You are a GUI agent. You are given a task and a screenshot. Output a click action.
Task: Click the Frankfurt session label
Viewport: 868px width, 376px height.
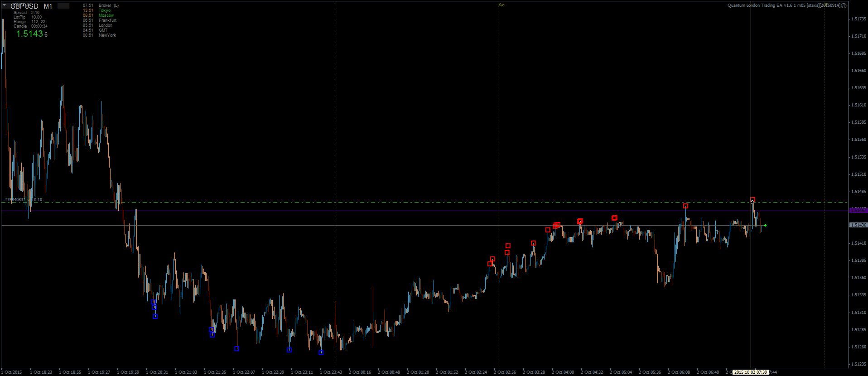pos(107,20)
